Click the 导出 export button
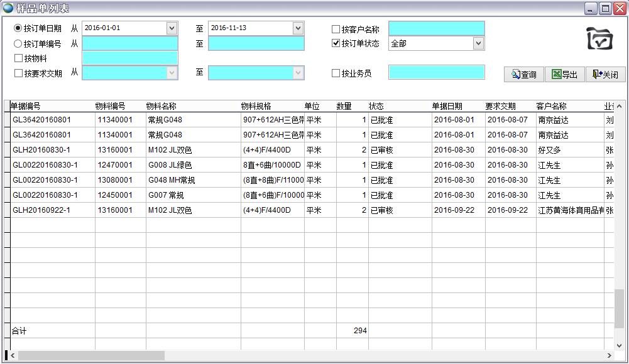Image resolution: width=629 pixels, height=364 pixels. point(564,75)
